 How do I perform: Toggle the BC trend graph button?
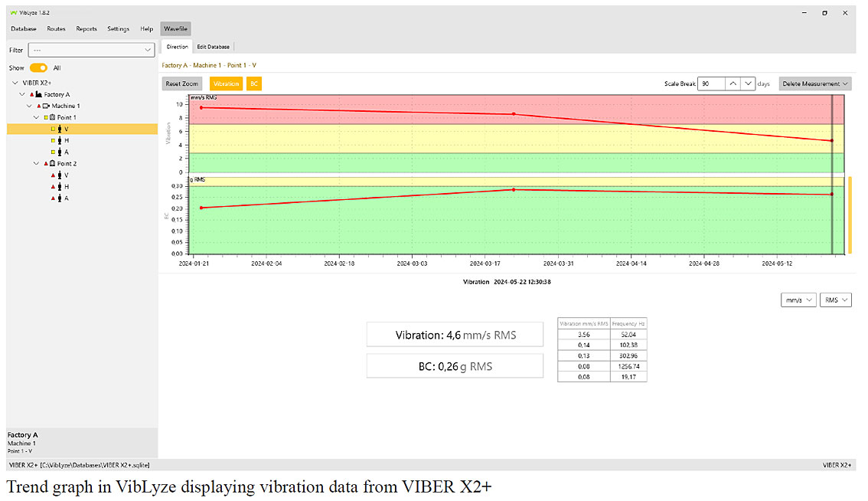(254, 83)
